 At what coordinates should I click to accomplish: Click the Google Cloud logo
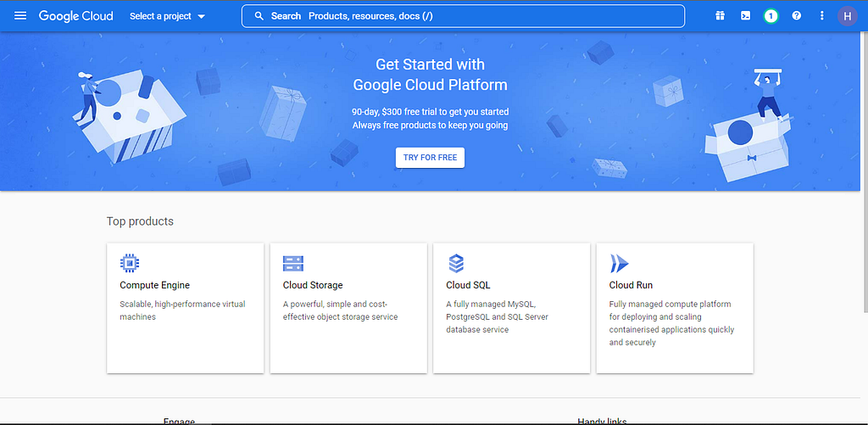click(x=75, y=16)
